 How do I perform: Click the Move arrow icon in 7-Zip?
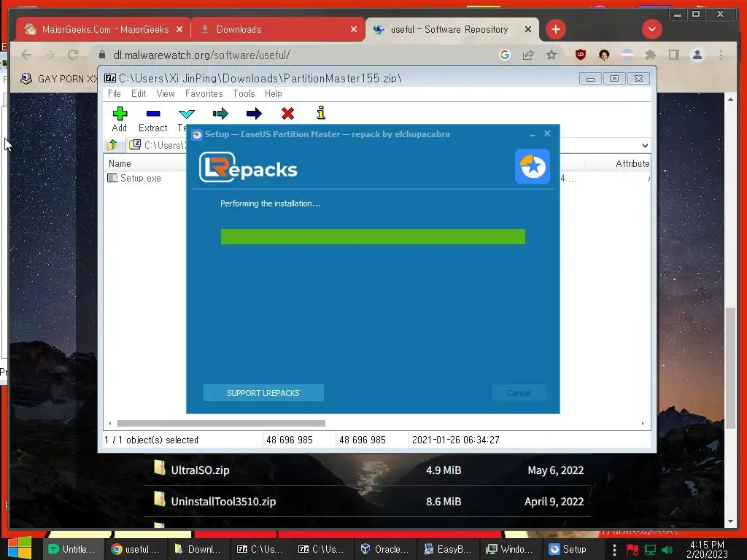tap(254, 113)
